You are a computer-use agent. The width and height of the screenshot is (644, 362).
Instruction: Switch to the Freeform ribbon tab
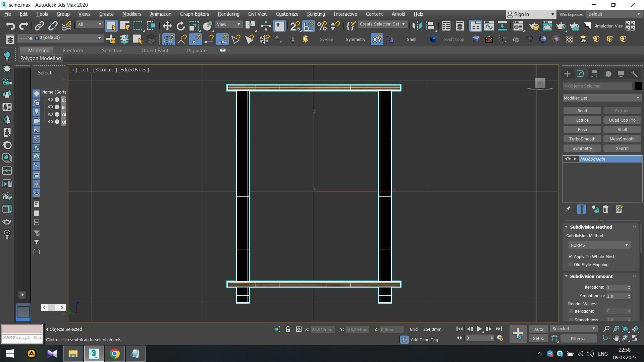[73, 50]
